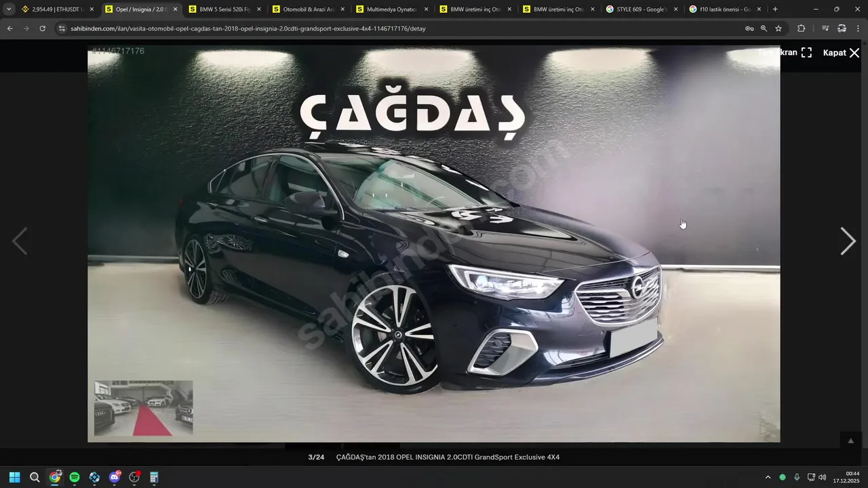Close the f10 lastik önerisi tab
868x488 pixels.
759,9
